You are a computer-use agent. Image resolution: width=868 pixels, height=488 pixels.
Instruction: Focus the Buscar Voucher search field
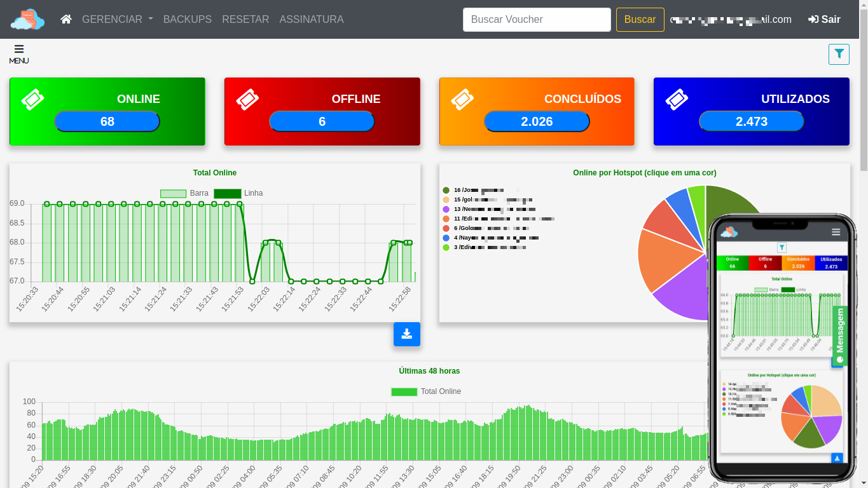(537, 20)
